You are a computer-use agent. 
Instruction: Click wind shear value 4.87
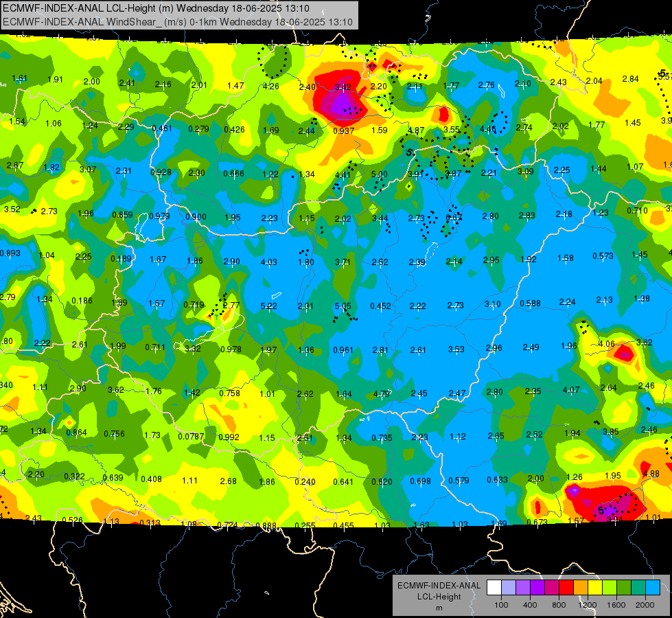416,130
